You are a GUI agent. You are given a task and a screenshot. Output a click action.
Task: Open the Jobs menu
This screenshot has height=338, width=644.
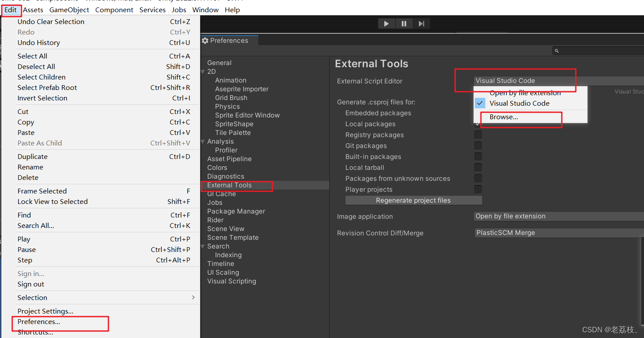179,10
